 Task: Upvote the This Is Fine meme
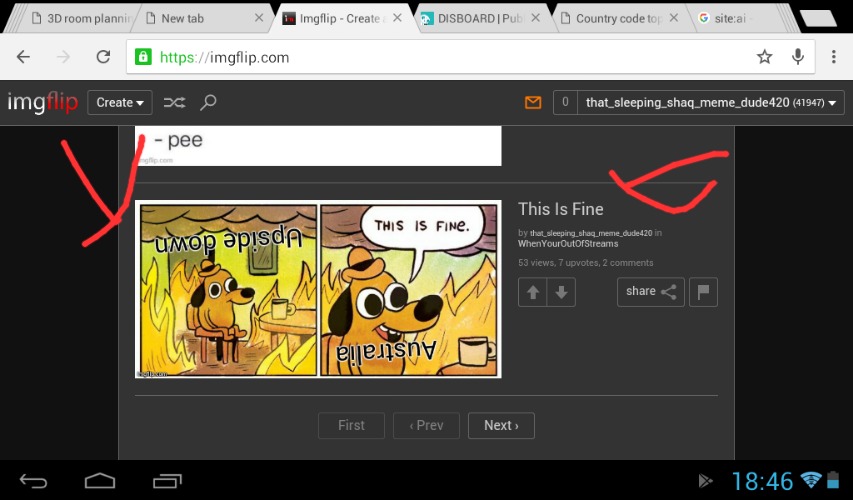532,292
